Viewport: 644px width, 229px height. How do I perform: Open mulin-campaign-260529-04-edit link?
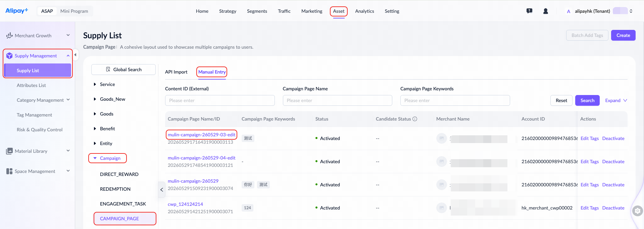pyautogui.click(x=201, y=158)
